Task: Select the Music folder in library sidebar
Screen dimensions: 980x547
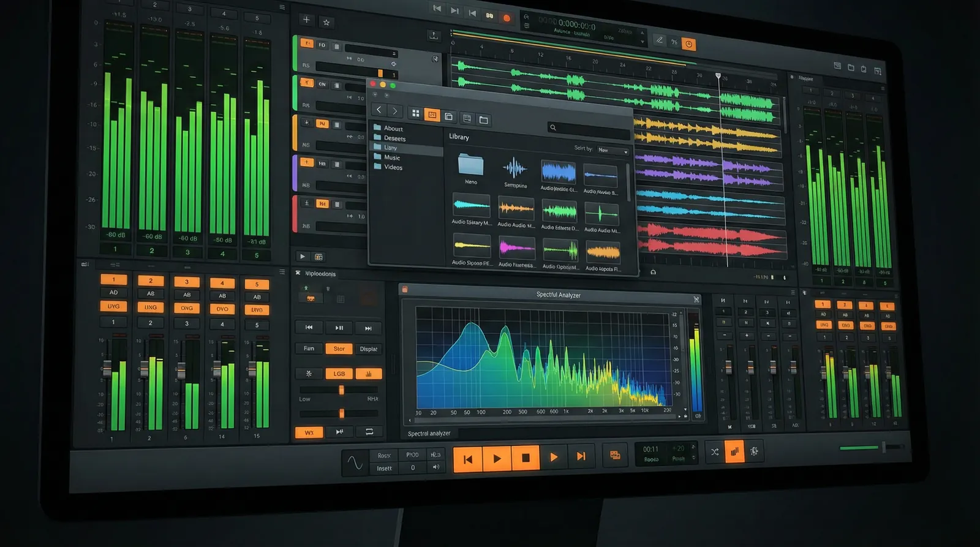Action: 392,157
